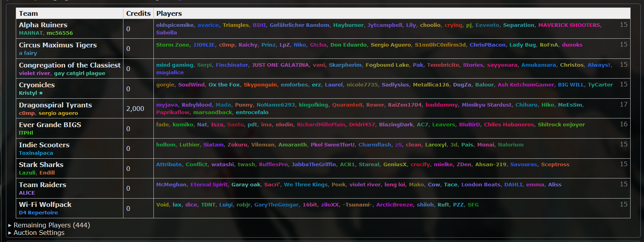Click player Ox the Fox

point(224,84)
